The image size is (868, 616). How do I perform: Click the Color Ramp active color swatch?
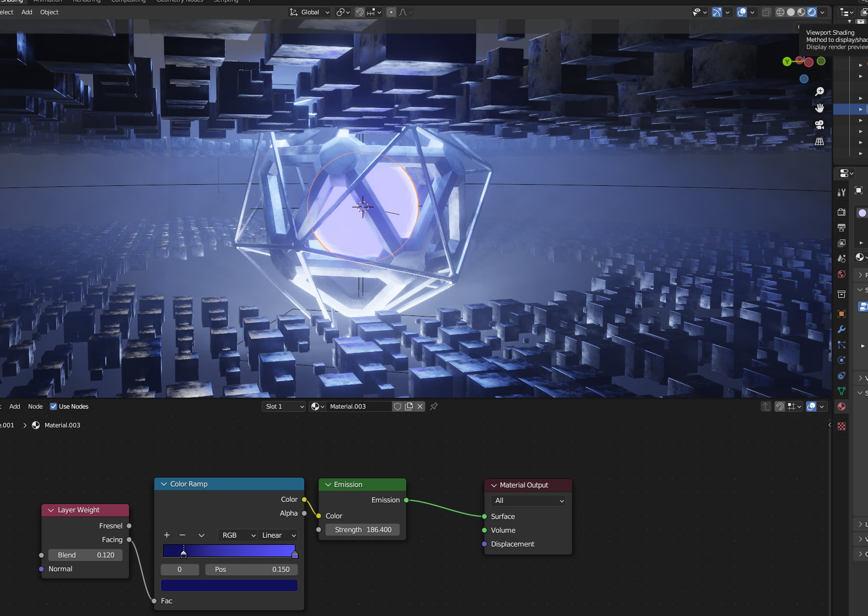pos(229,585)
